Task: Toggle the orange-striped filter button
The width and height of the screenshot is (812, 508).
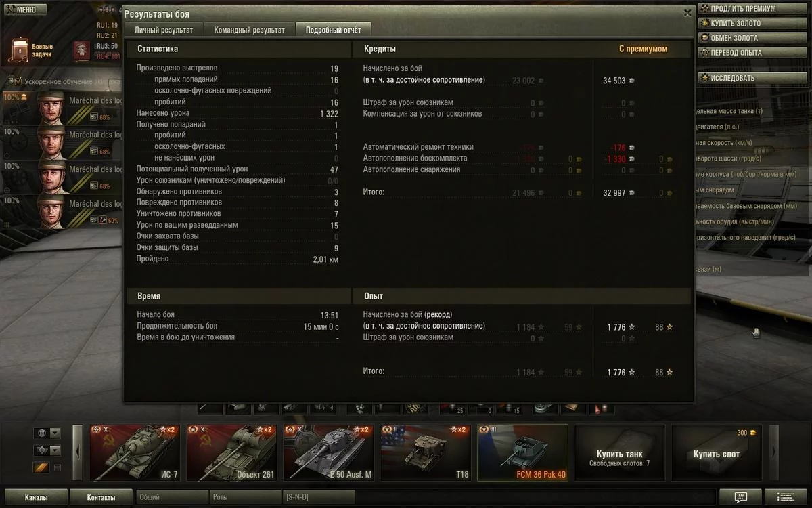Action: pos(41,467)
